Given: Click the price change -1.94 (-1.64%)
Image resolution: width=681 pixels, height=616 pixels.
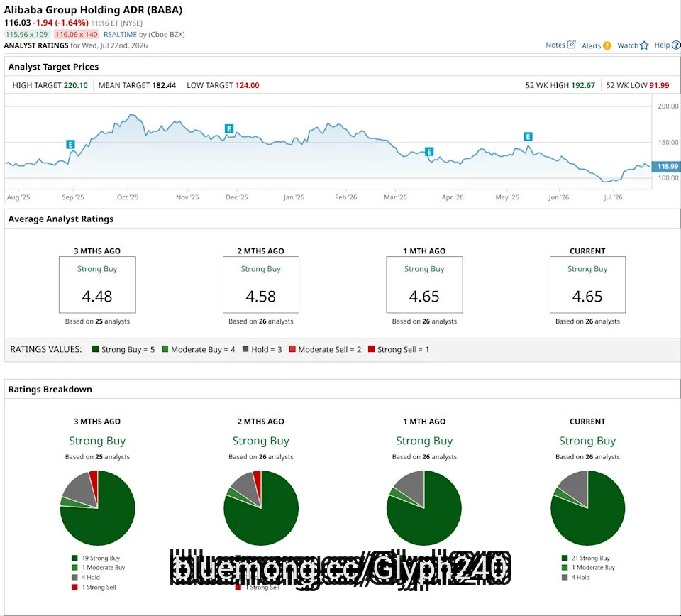Looking at the screenshot, I should click(x=60, y=23).
